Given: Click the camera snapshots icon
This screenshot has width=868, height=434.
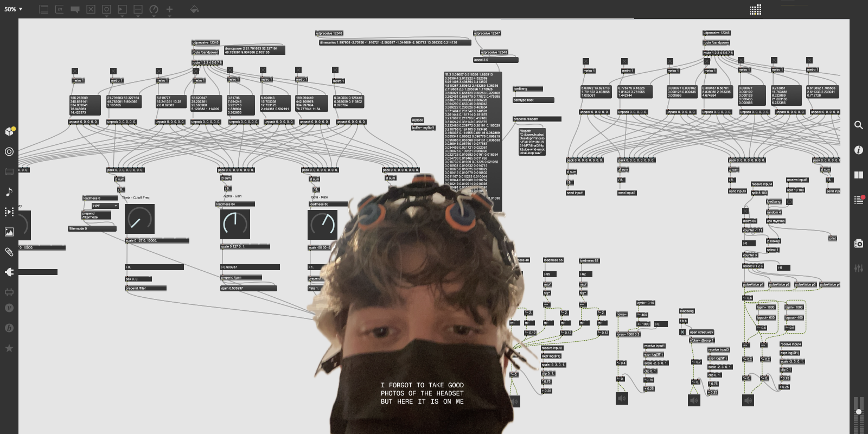Looking at the screenshot, I should tap(858, 244).
